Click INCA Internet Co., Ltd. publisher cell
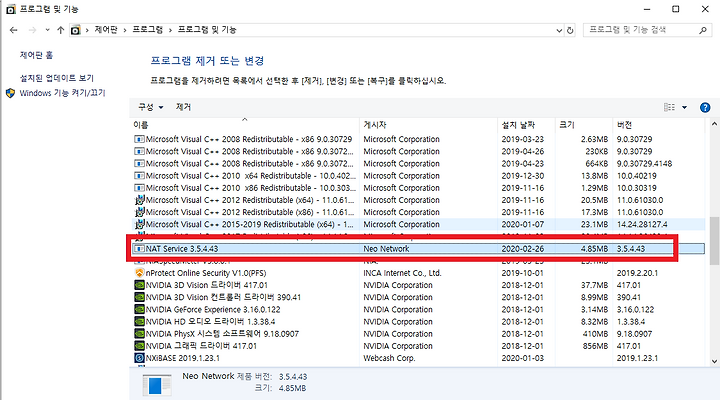Screen dimensions: 720x400 (x=402, y=273)
